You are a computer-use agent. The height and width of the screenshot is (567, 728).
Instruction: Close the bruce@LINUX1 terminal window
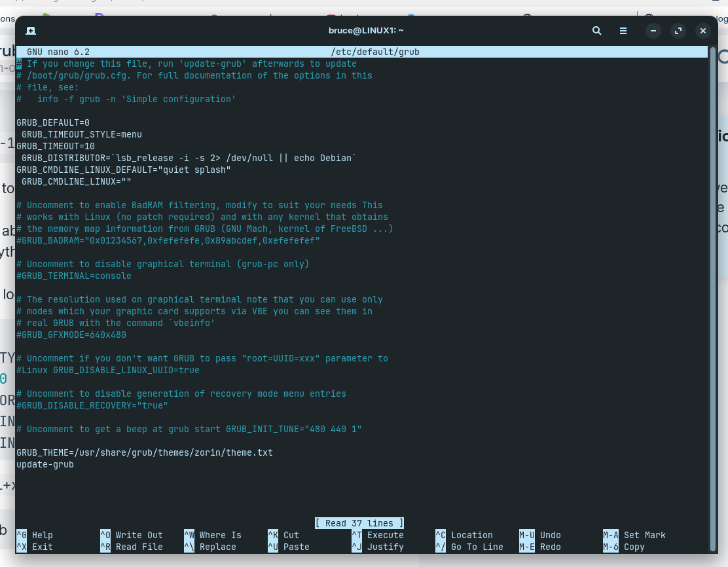point(702,31)
